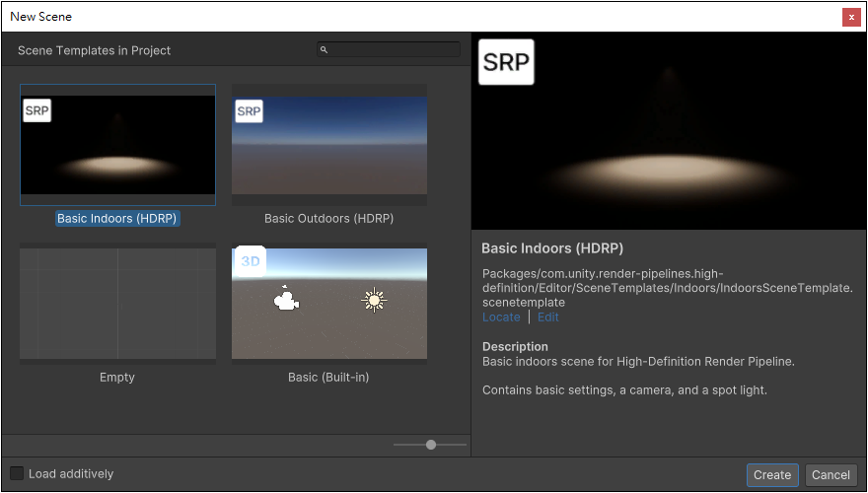868x493 pixels.
Task: Enable the Load additively checkbox
Action: coord(17,473)
